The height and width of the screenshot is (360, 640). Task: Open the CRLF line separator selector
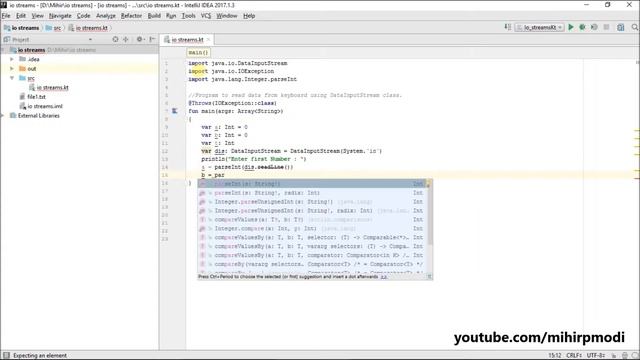coord(573,356)
